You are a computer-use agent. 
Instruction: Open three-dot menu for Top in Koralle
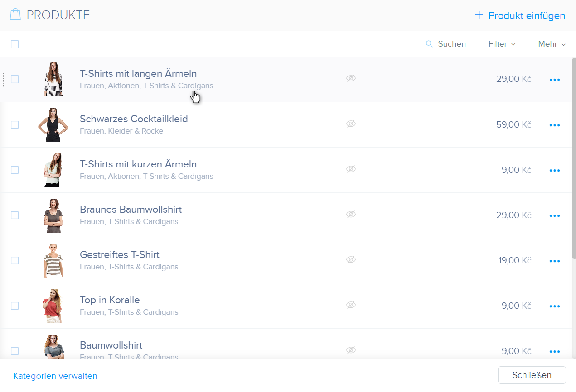point(554,306)
